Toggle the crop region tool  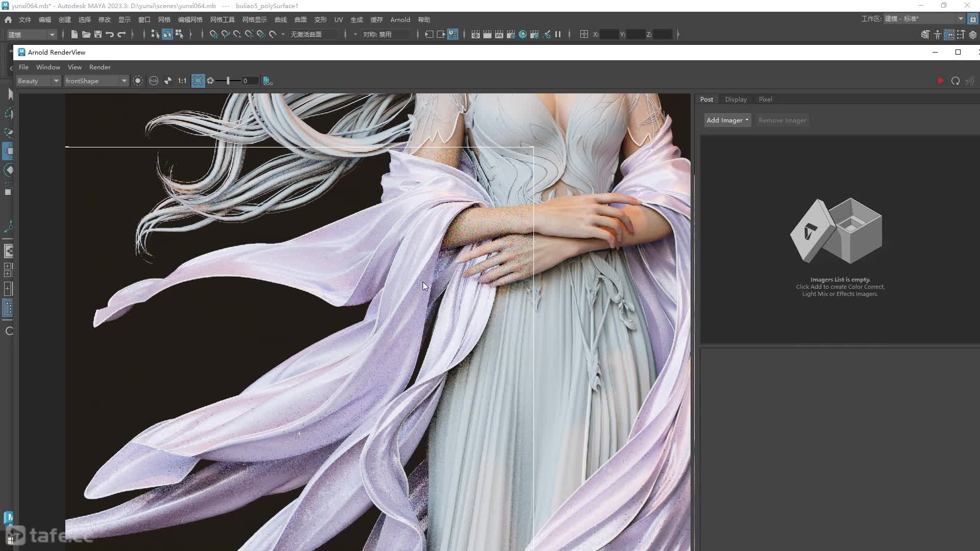[198, 81]
